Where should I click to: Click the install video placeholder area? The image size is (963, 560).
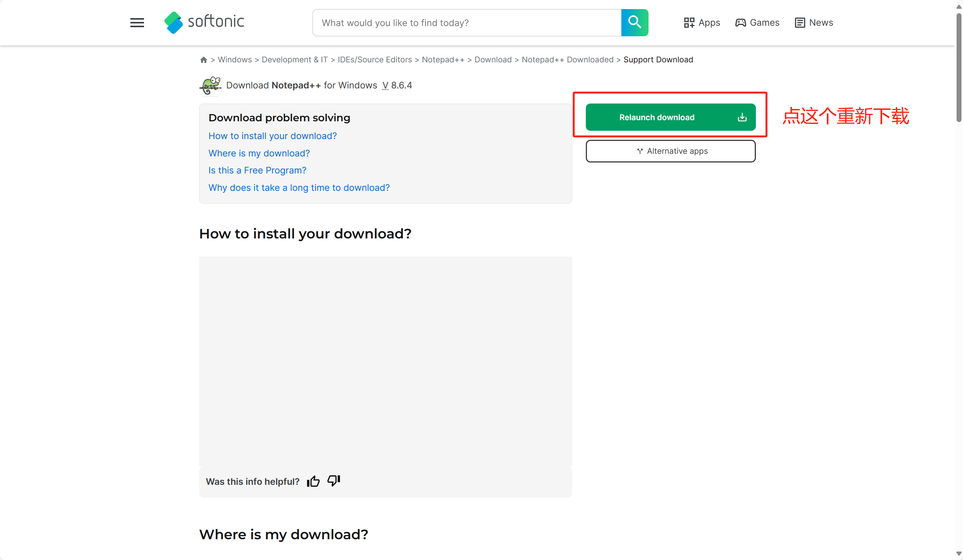(386, 361)
